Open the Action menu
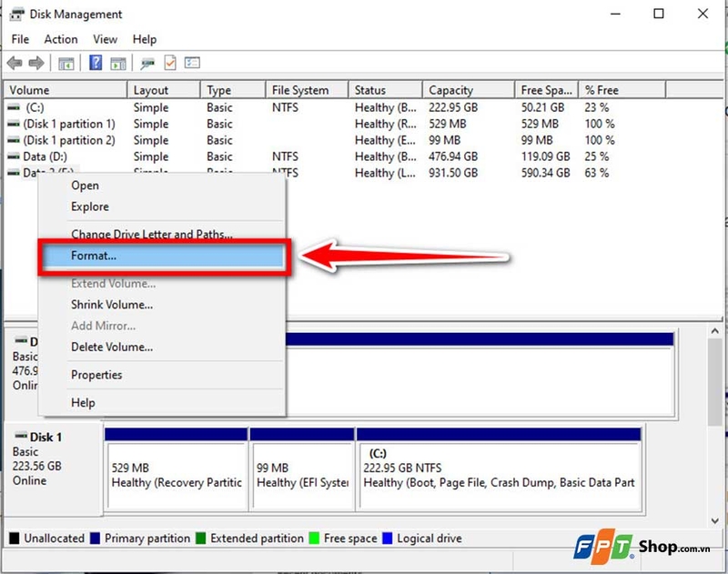Viewport: 728px width, 574px height. point(61,39)
